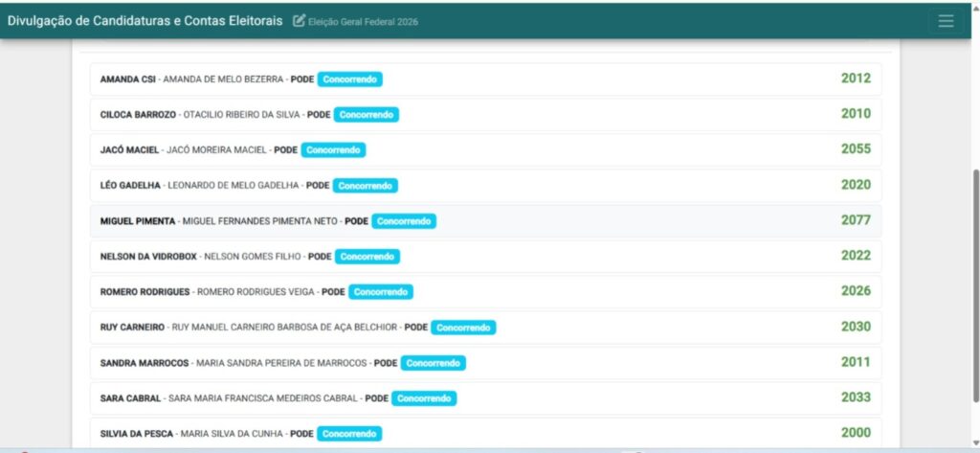Open Nelson da Vidrobox candidate page
Screen dimensions: 980x453
(485, 257)
